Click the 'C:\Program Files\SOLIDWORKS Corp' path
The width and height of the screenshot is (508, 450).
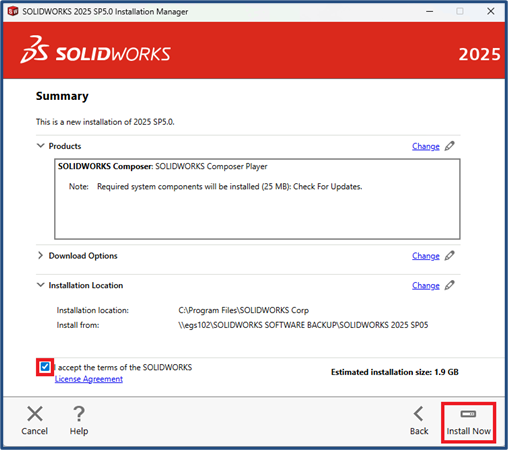[x=244, y=310]
